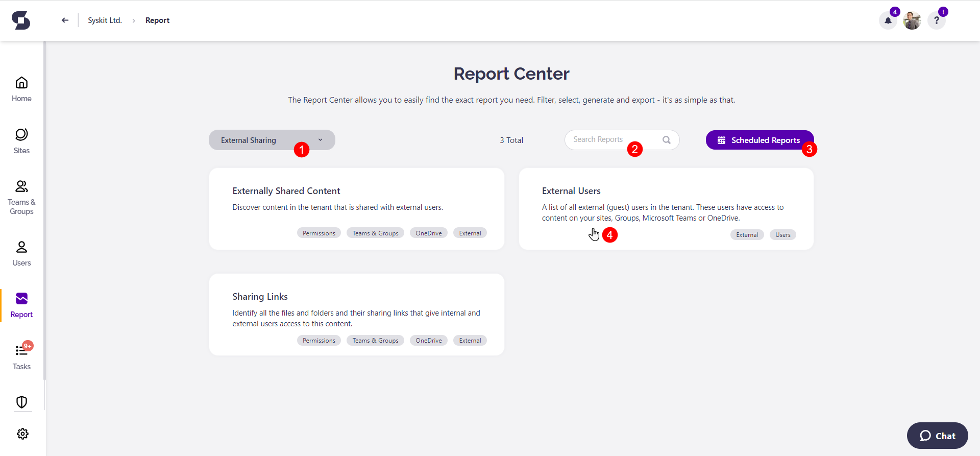
Task: Click the Sharing Links description text
Action: 356,318
